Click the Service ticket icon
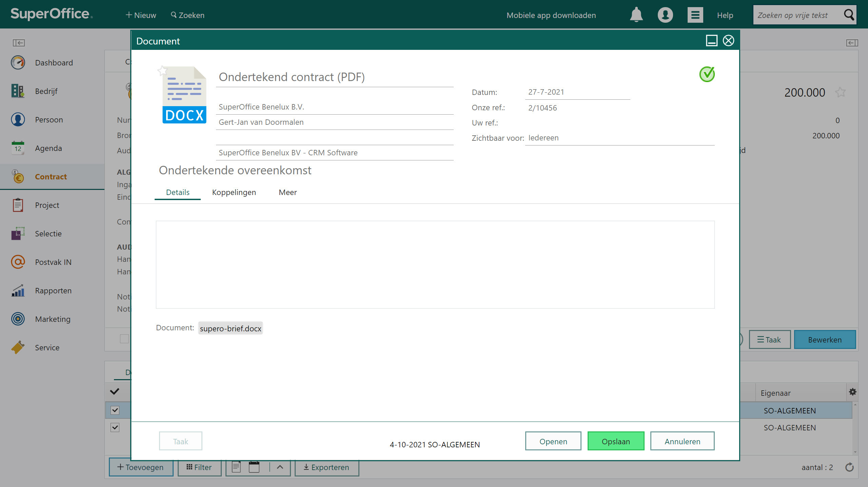 coord(18,348)
